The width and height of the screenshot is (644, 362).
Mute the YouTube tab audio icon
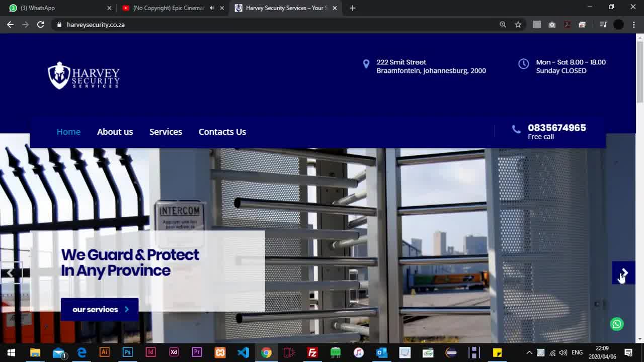[212, 8]
